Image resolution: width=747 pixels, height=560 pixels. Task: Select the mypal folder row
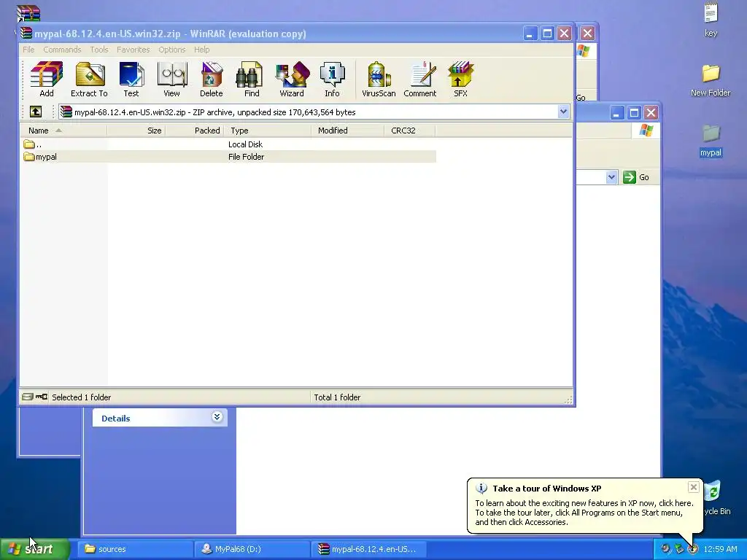tap(228, 157)
